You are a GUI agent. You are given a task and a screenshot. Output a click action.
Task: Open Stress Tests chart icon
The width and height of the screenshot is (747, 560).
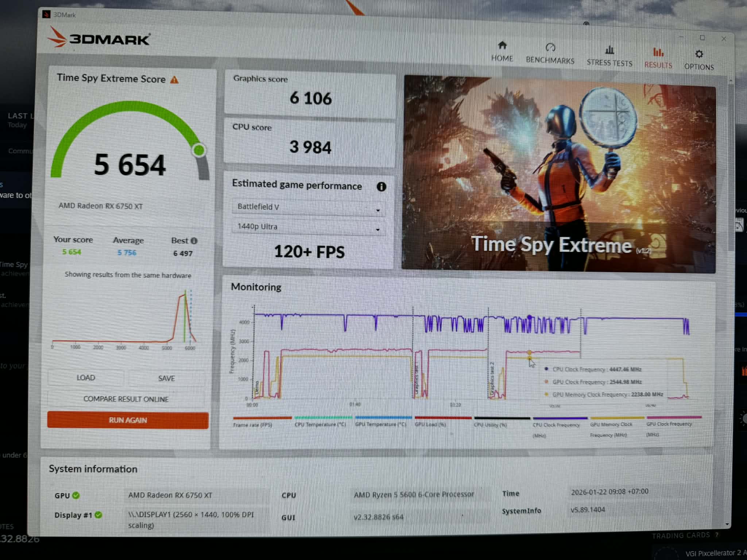(609, 50)
